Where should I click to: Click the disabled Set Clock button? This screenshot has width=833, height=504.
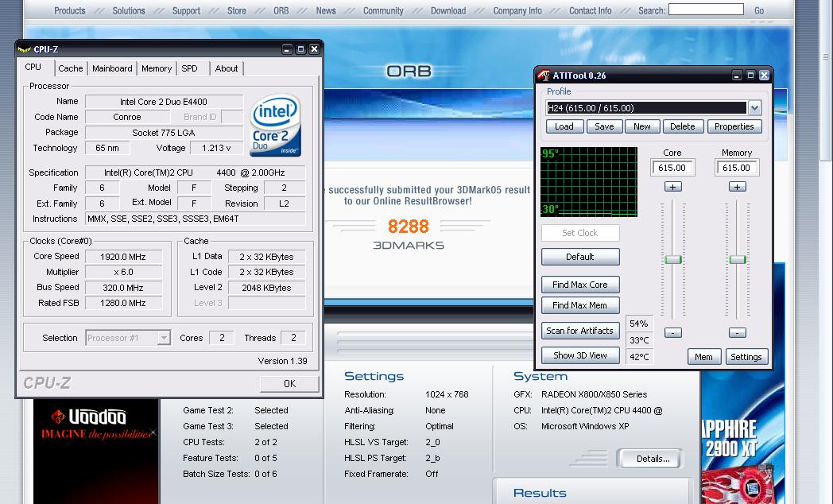580,233
